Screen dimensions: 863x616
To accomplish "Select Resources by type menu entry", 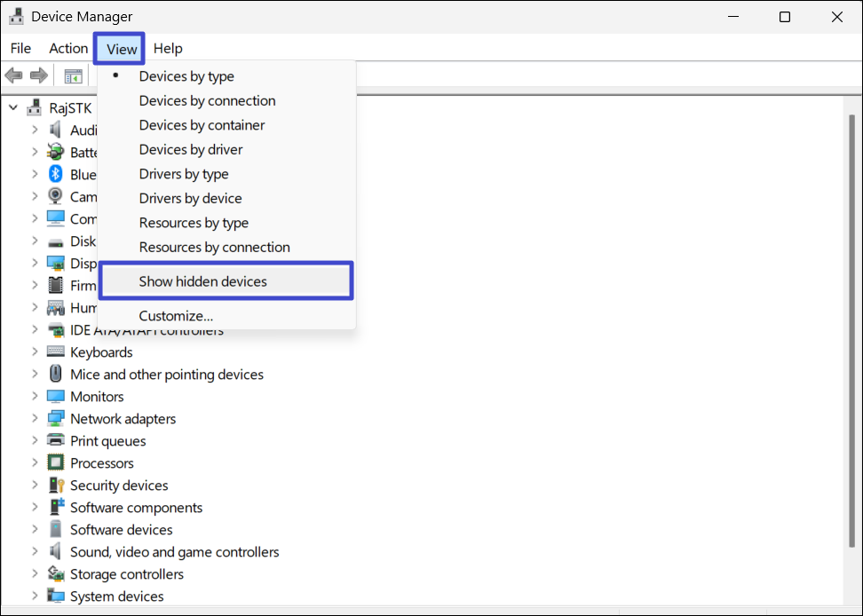I will (x=194, y=223).
